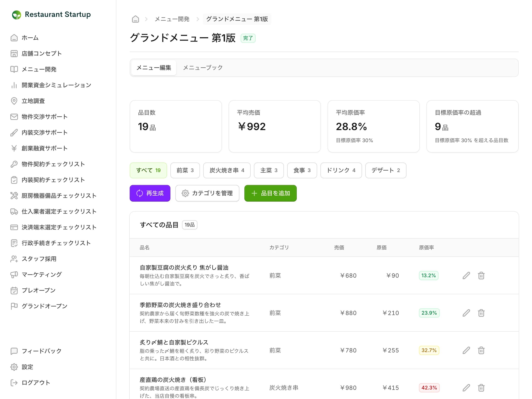532x399 pixels.
Task: Click the person-plus icon for スタッフ採用
Action: coord(14,259)
